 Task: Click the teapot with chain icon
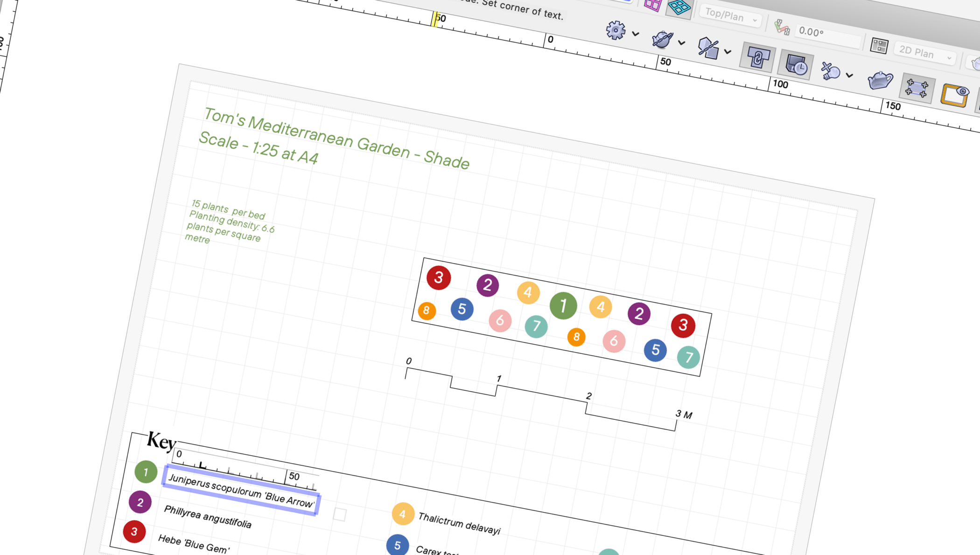point(662,39)
